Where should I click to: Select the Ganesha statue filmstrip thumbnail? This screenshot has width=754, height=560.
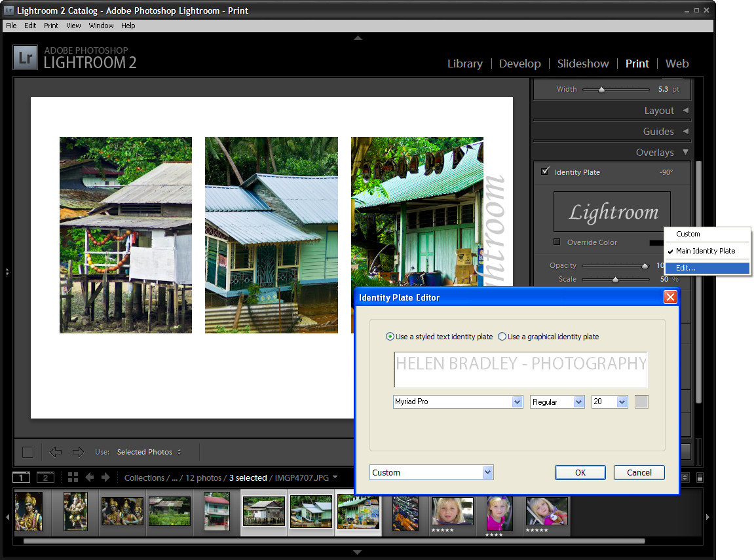pyautogui.click(x=75, y=511)
